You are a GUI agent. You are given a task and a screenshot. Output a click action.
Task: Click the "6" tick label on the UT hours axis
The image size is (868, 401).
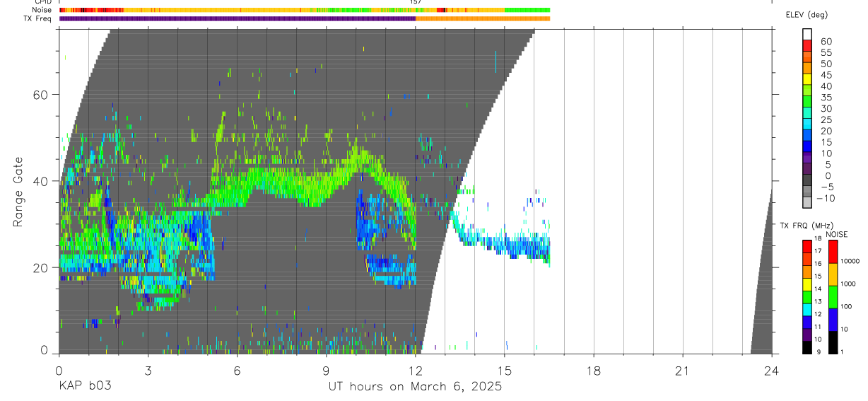click(237, 371)
